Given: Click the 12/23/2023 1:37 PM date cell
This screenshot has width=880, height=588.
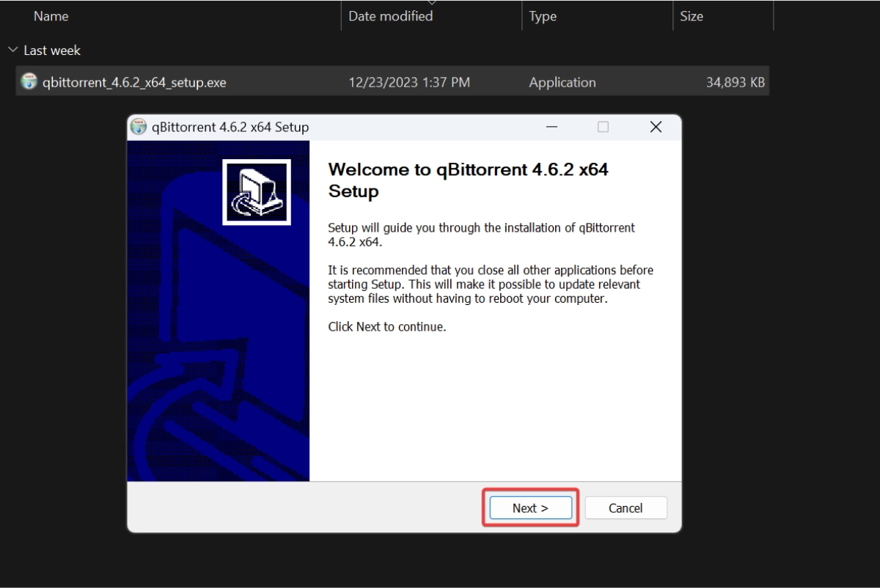Looking at the screenshot, I should click(x=409, y=82).
